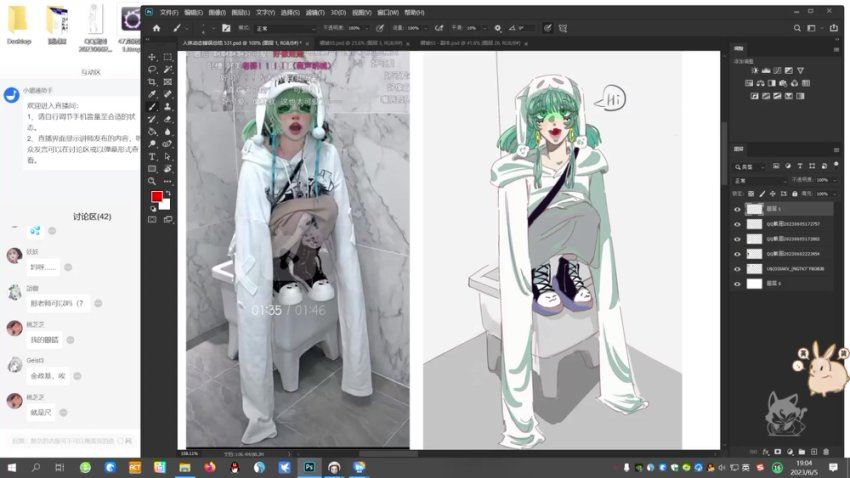Toggle Quick Mask mode
This screenshot has width=850, height=478.
tap(152, 219)
